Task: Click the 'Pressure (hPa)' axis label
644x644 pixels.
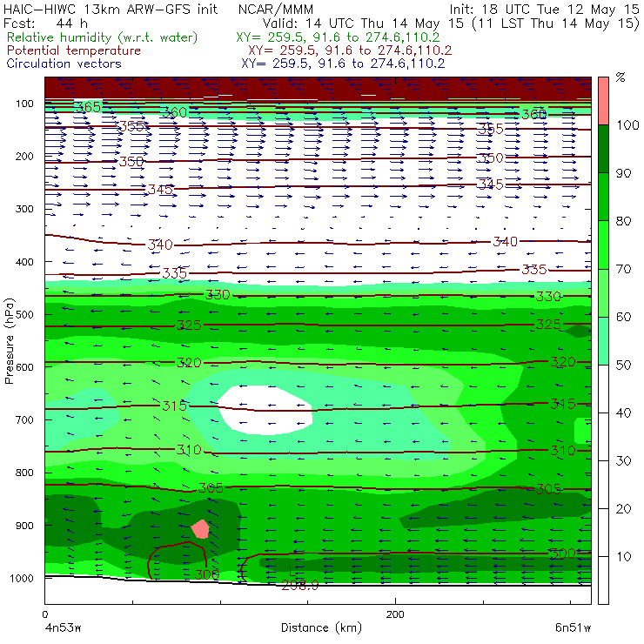Action: [x=9, y=341]
